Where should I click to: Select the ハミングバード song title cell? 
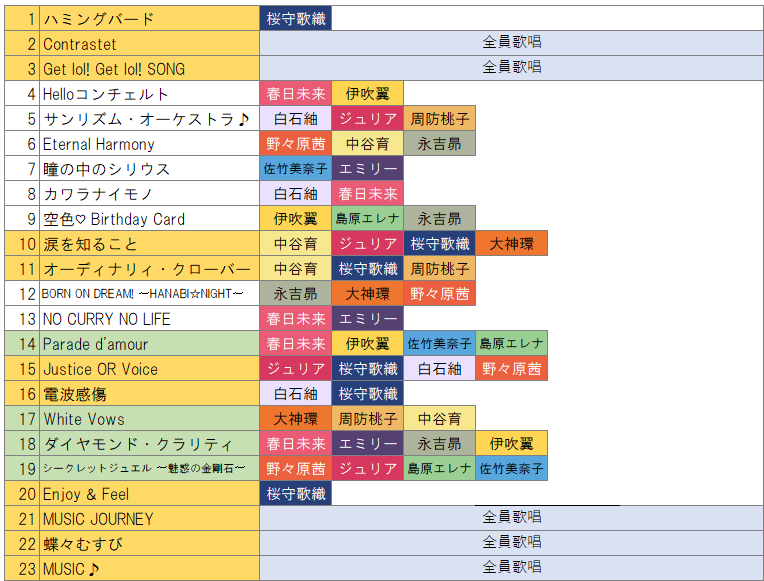click(148, 19)
